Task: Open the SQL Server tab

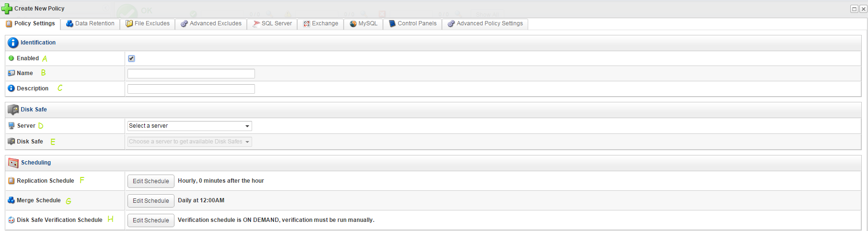Action: click(x=272, y=23)
